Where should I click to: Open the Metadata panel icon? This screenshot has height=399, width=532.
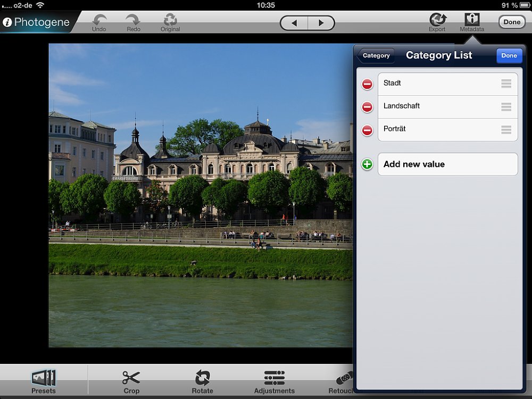472,20
